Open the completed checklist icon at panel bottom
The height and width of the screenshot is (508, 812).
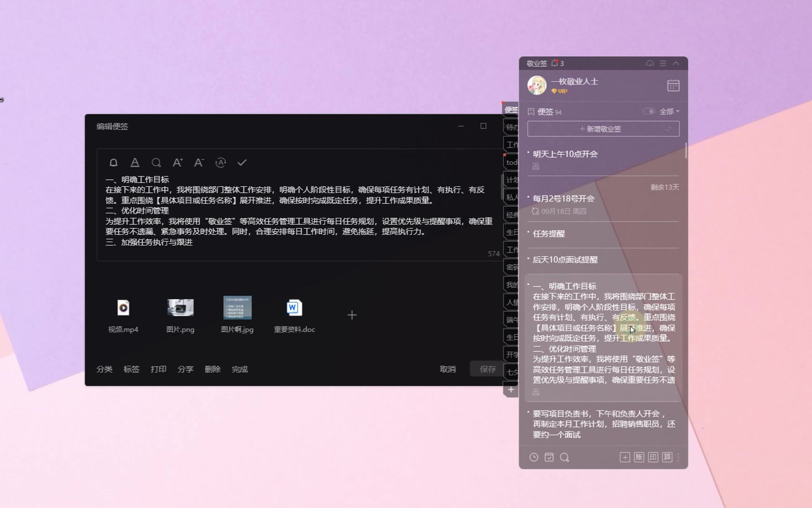pos(549,457)
